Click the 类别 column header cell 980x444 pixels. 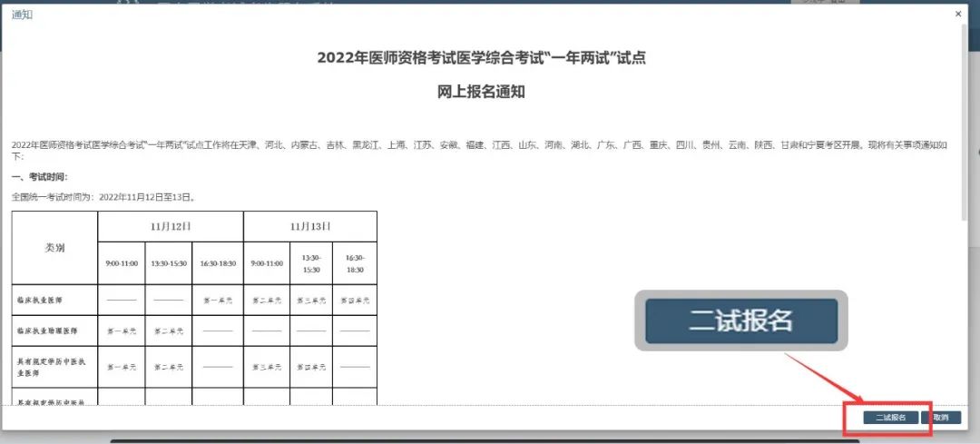point(54,247)
